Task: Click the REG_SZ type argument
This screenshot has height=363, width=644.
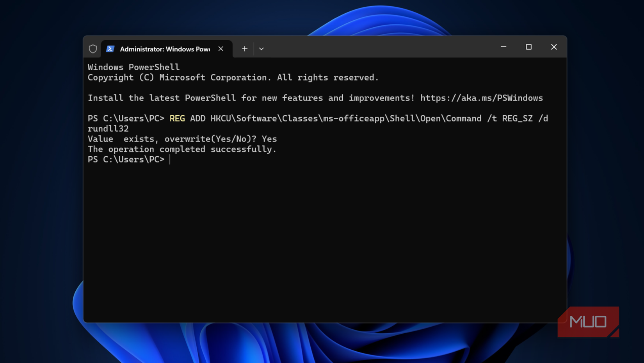Action: pyautogui.click(x=518, y=118)
